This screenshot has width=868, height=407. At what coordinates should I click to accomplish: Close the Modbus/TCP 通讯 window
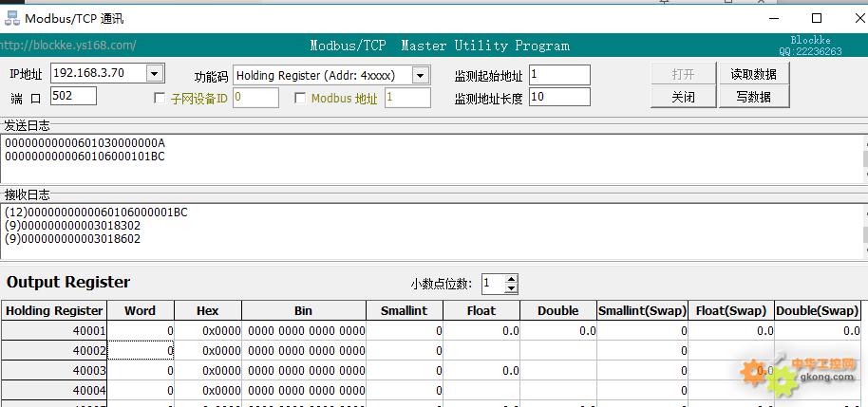pyautogui.click(x=859, y=18)
